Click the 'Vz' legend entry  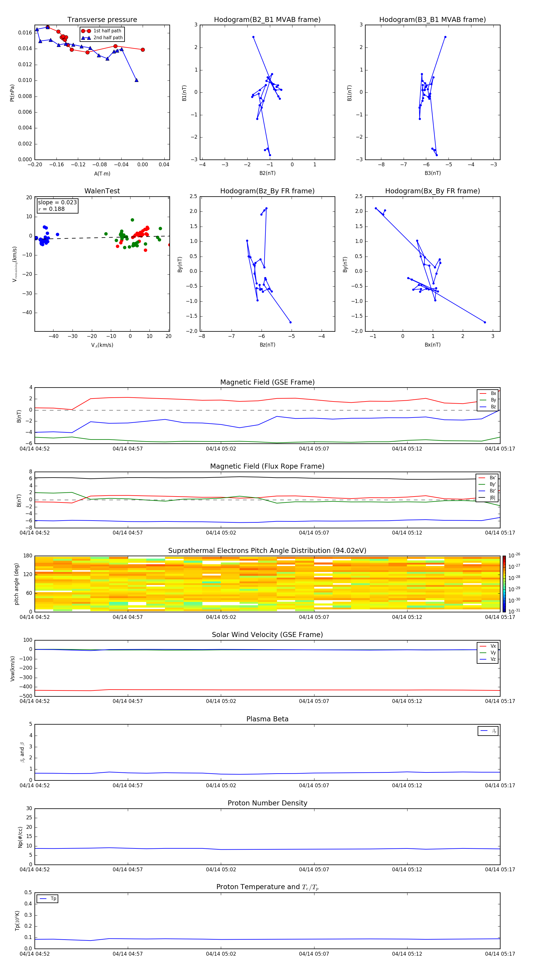(x=488, y=659)
